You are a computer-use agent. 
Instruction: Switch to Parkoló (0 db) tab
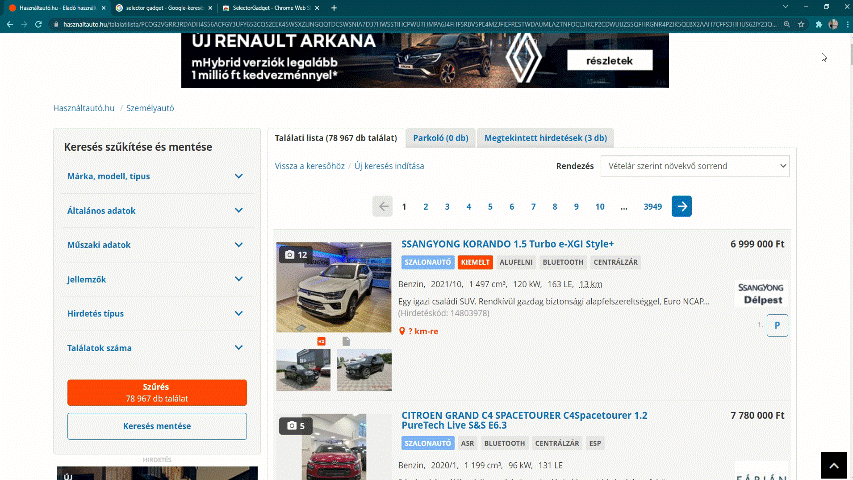pos(441,138)
